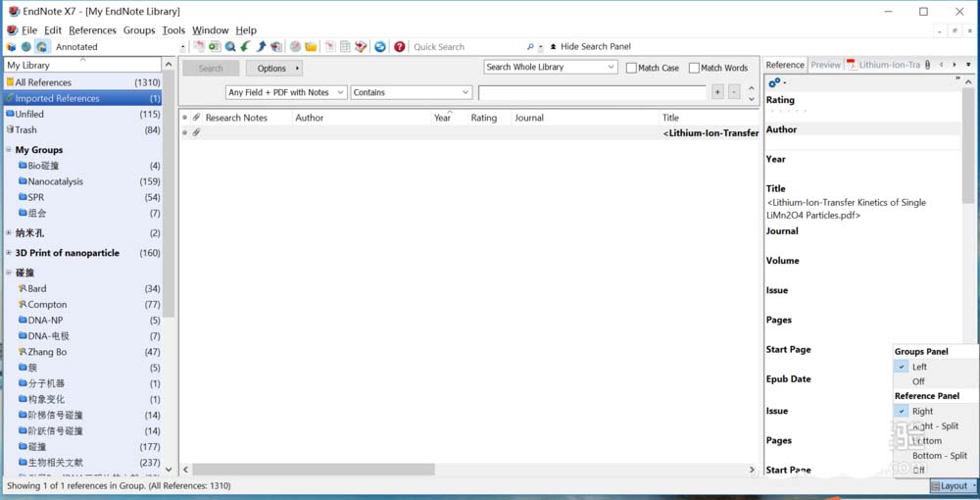Image resolution: width=980 pixels, height=500 pixels.
Task: Select the Nanocatalysis group
Action: [x=55, y=181]
